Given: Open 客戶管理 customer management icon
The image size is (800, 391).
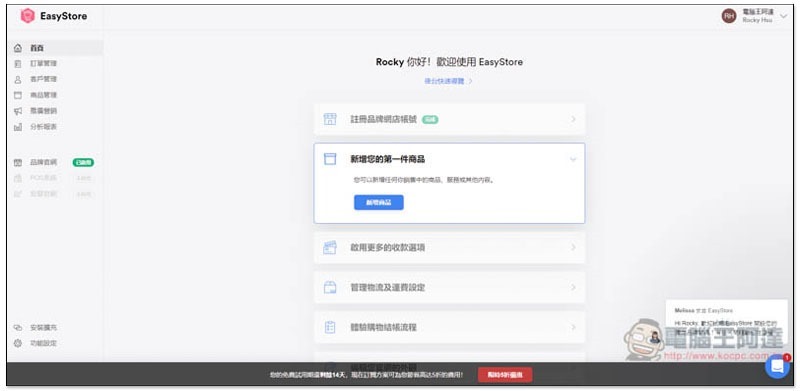Looking at the screenshot, I should pyautogui.click(x=18, y=80).
